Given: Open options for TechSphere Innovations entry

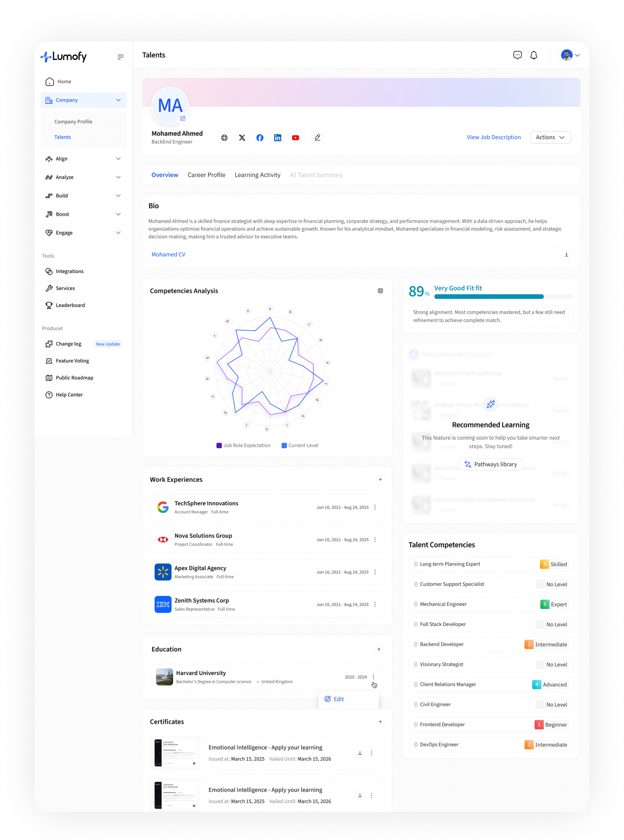Looking at the screenshot, I should (375, 507).
